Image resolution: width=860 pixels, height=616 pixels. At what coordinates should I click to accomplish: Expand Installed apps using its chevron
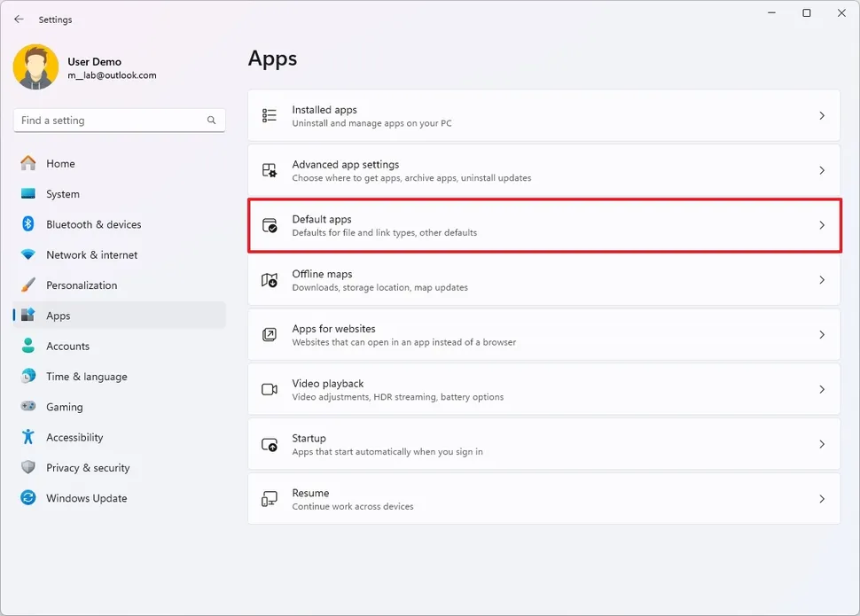[822, 116]
